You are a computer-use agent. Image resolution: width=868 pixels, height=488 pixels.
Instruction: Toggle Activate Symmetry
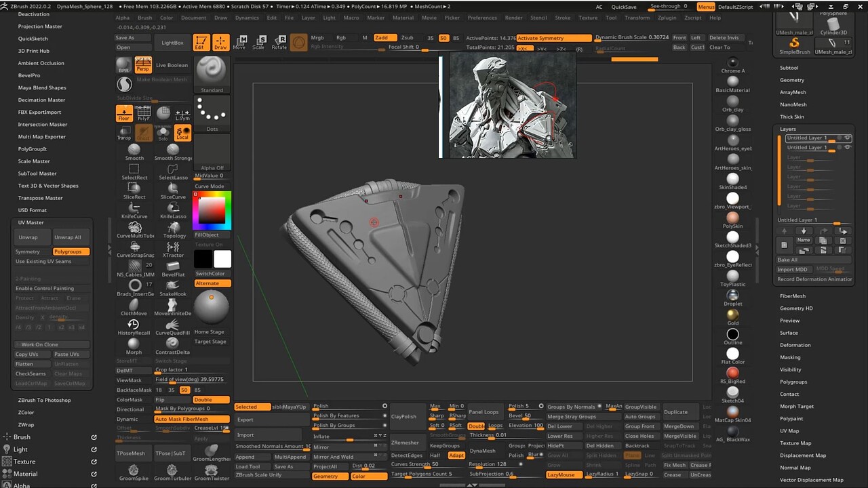tap(554, 39)
